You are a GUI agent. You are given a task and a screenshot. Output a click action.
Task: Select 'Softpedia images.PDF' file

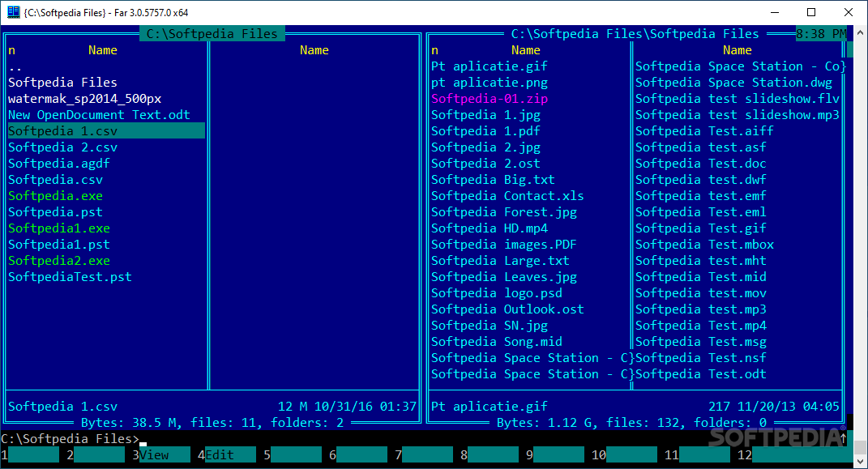click(504, 245)
